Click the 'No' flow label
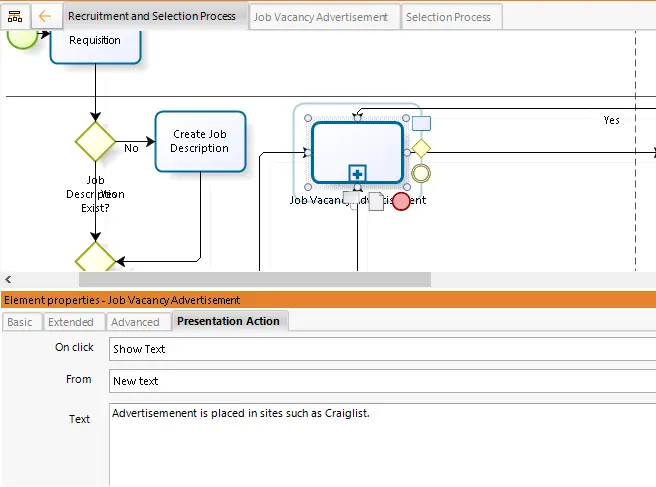This screenshot has width=656, height=487. (131, 148)
